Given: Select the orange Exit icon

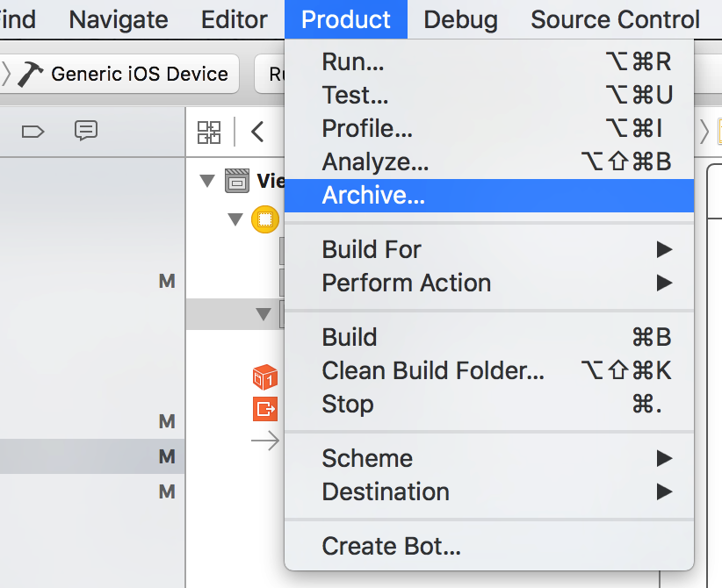Looking at the screenshot, I should [x=265, y=408].
